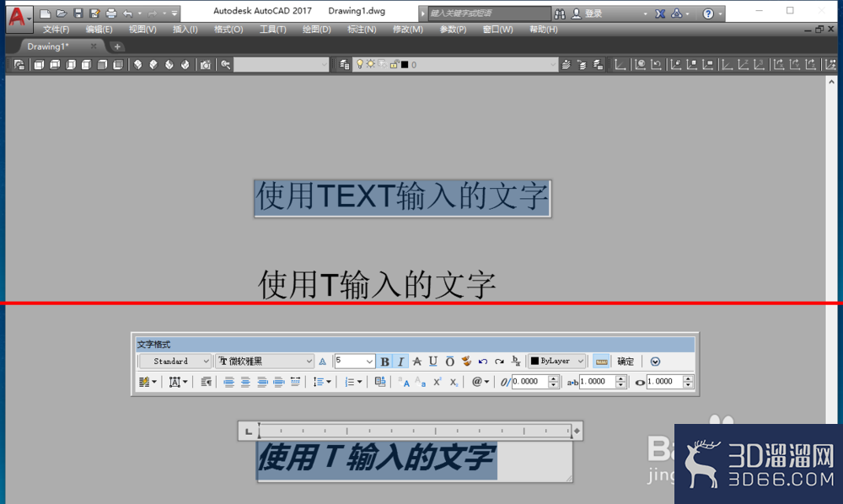Click the Plot printer icon
Image resolution: width=843 pixels, height=504 pixels.
click(110, 13)
